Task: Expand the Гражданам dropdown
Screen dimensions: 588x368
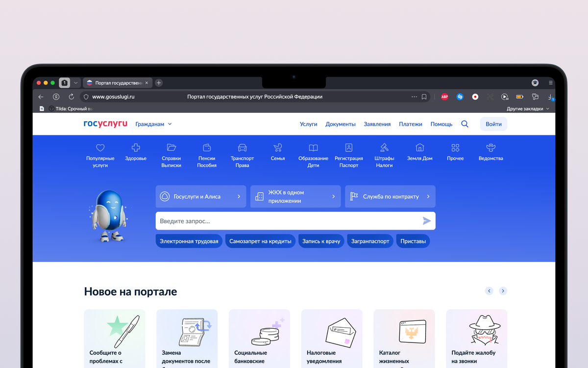Action: tap(154, 124)
